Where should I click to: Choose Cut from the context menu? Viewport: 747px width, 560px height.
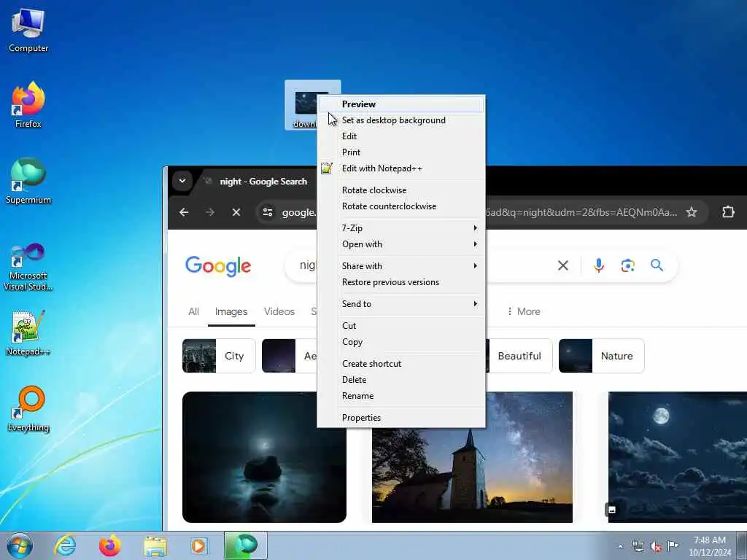402,326
